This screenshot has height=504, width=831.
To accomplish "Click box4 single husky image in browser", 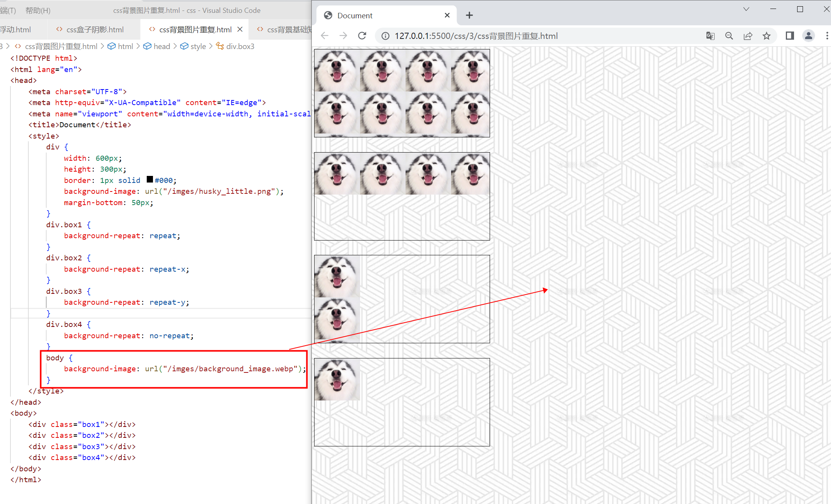I will (x=337, y=379).
